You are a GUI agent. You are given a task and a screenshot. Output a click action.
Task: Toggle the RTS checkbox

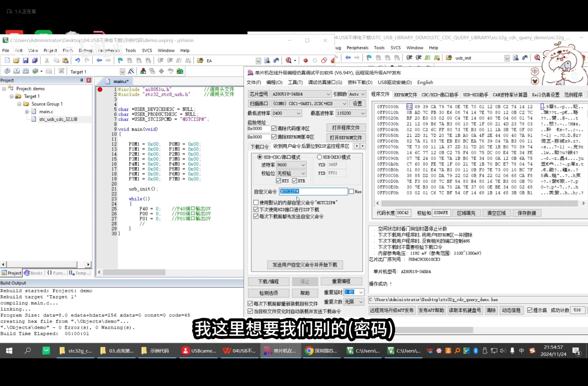tap(278, 181)
